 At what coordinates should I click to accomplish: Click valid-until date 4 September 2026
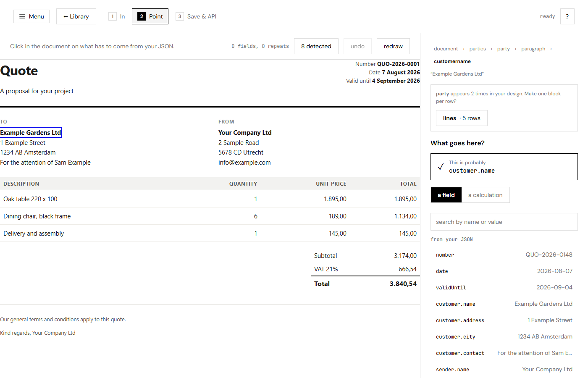click(x=396, y=81)
